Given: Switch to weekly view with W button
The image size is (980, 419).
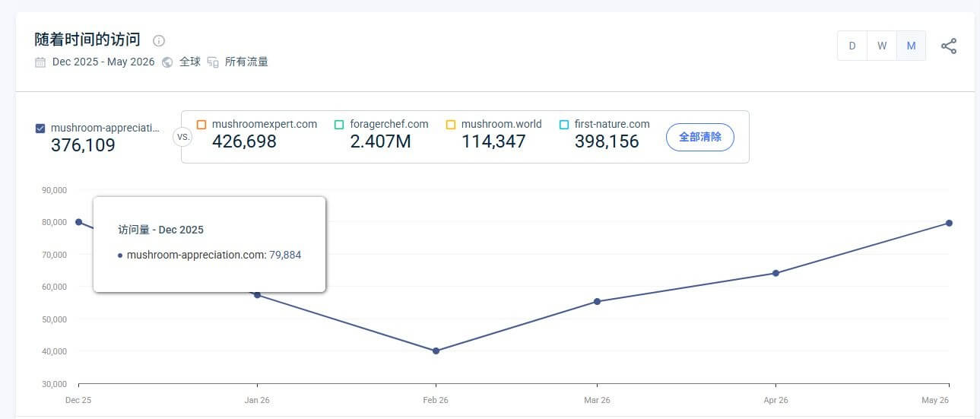Looking at the screenshot, I should 882,46.
